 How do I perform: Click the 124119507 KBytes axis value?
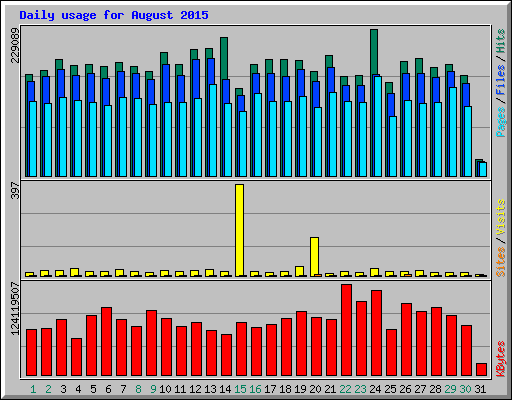tap(15, 308)
